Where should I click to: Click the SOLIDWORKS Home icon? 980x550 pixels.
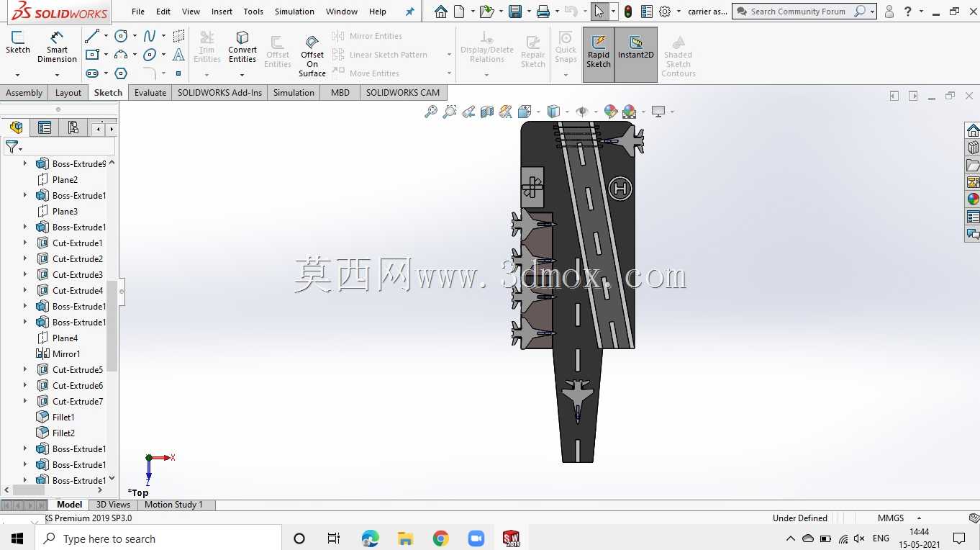441,12
